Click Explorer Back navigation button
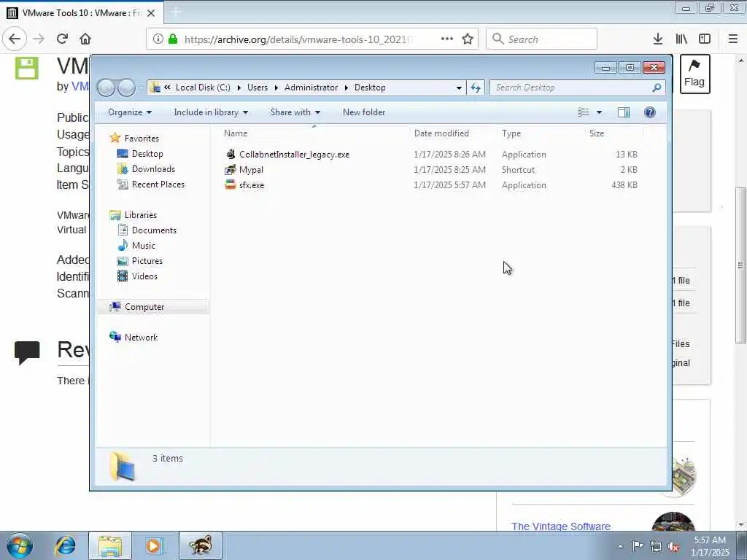This screenshot has width=747, height=560. tap(106, 87)
